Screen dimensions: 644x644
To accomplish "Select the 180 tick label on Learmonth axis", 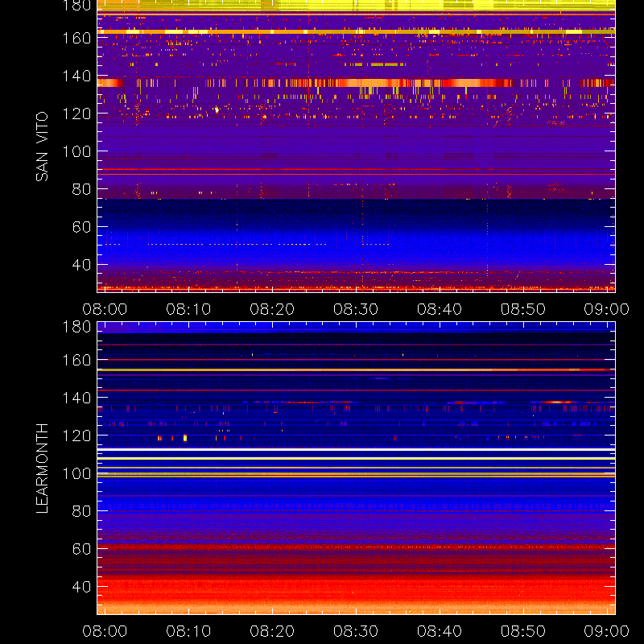I will click(76, 327).
